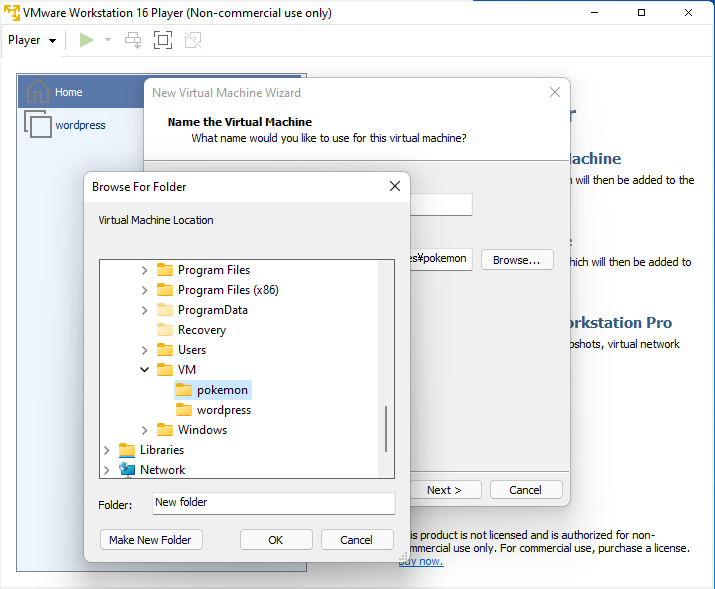Click the Network computer icon

coord(127,470)
